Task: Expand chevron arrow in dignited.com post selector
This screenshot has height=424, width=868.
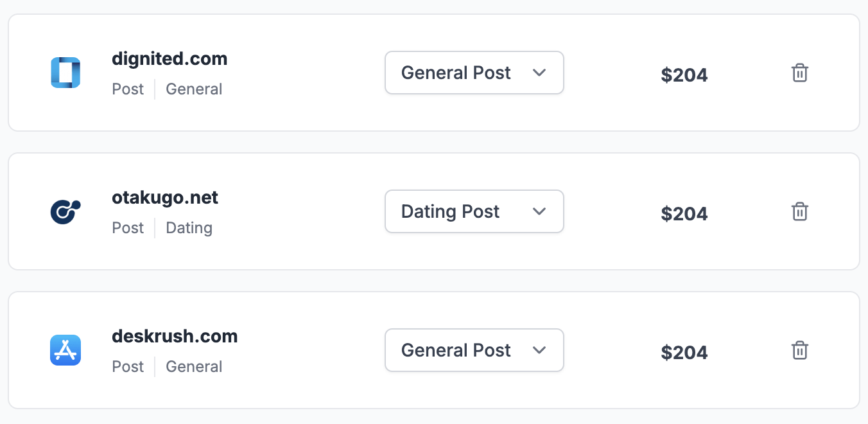Action: pos(539,73)
